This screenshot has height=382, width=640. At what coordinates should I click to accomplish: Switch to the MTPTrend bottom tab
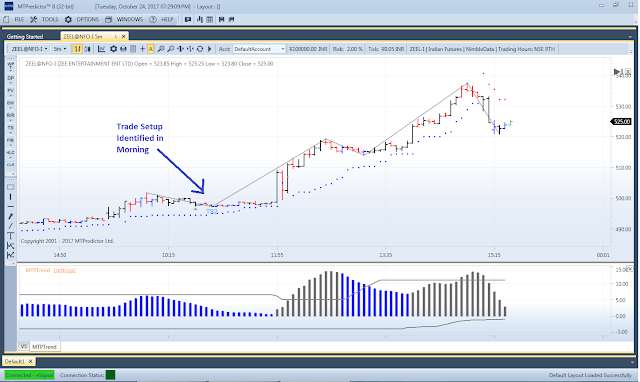coord(44,346)
